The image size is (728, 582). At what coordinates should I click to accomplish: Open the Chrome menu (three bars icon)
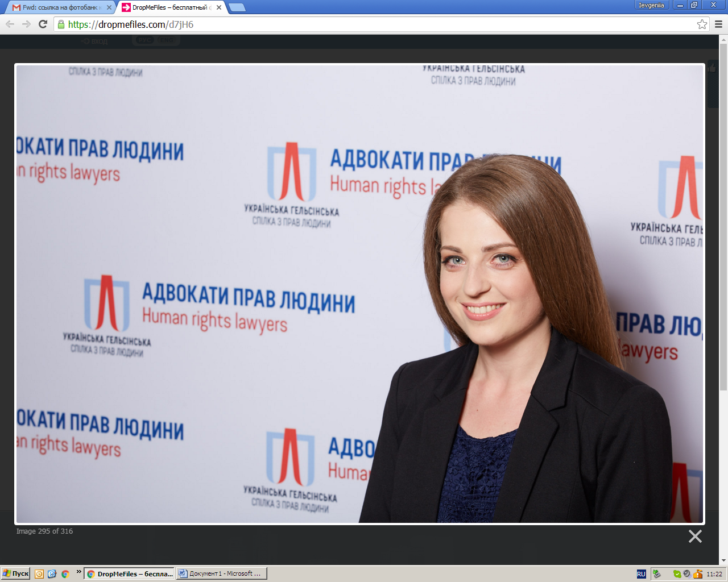point(718,24)
